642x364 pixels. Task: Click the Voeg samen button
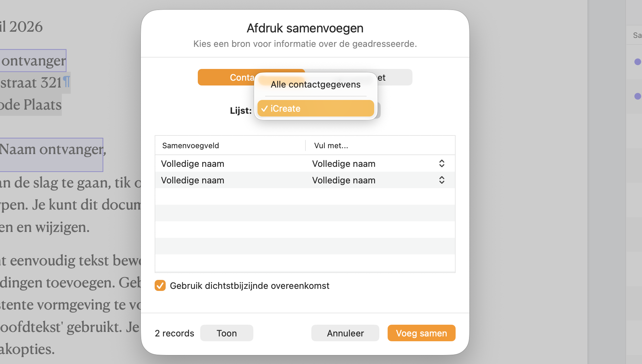[421, 333]
